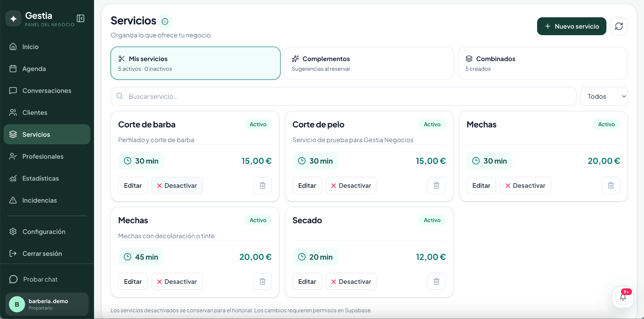The image size is (644, 319).
Task: Switch to the Complementos tab
Action: coord(369,63)
